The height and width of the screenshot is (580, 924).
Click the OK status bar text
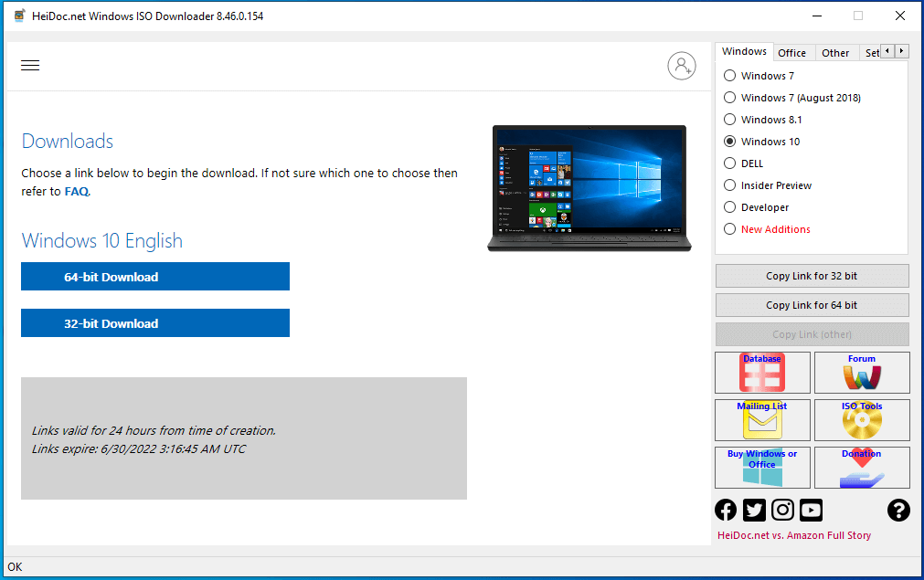coord(15,566)
